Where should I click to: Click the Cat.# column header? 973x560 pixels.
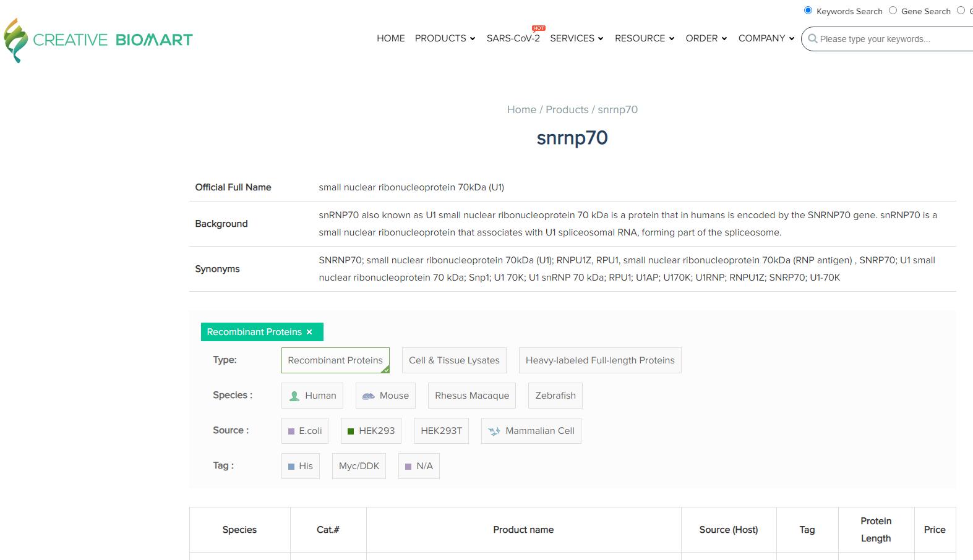click(328, 530)
